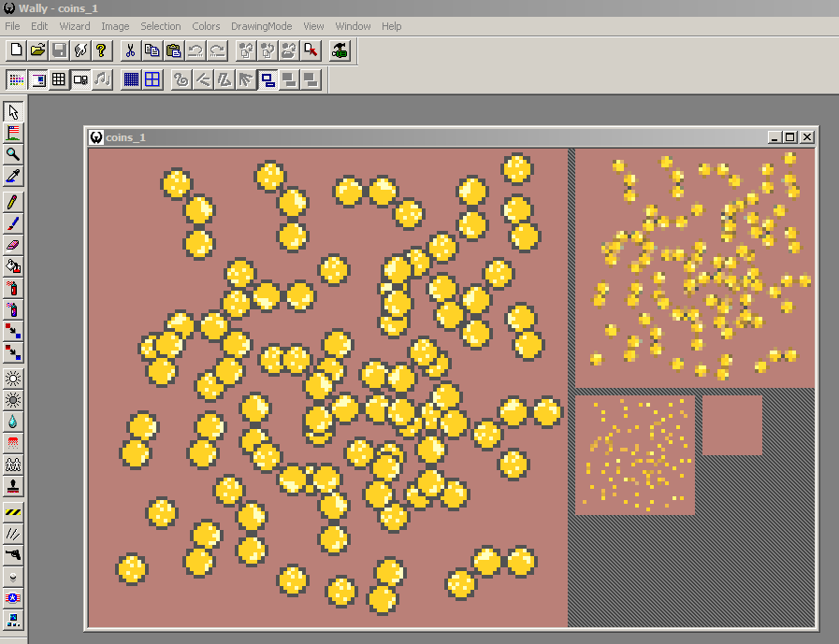Toggle the blue overlapping windows button
This screenshot has height=644, width=839.
pos(268,80)
